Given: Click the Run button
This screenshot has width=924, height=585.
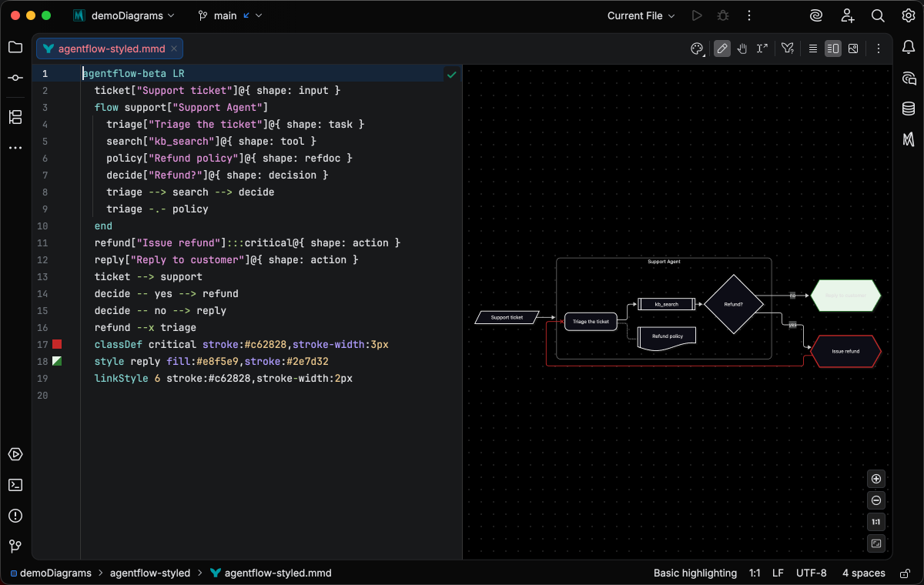Looking at the screenshot, I should tap(697, 15).
